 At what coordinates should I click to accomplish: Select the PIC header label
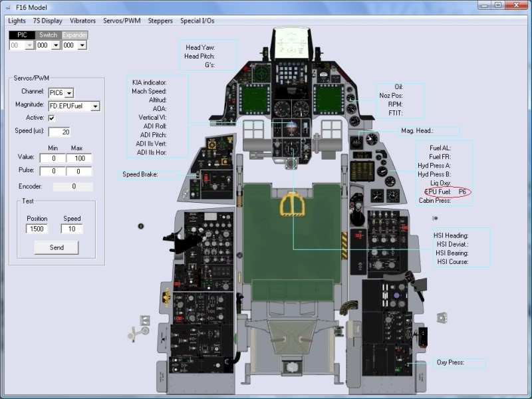pyautogui.click(x=22, y=35)
